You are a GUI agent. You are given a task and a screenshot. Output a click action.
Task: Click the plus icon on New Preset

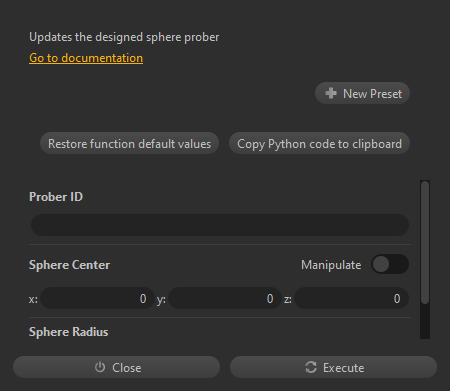point(331,93)
